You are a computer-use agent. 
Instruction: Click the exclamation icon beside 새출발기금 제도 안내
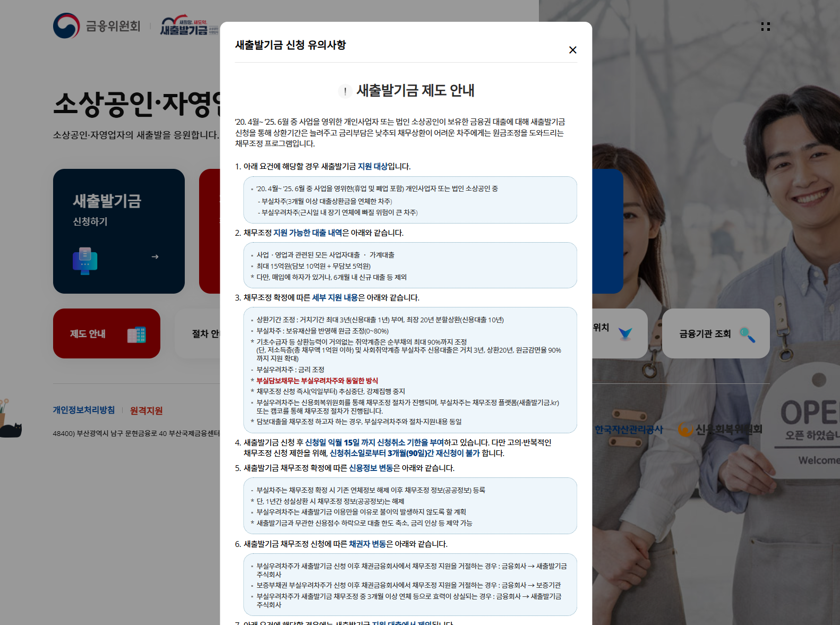pyautogui.click(x=345, y=91)
